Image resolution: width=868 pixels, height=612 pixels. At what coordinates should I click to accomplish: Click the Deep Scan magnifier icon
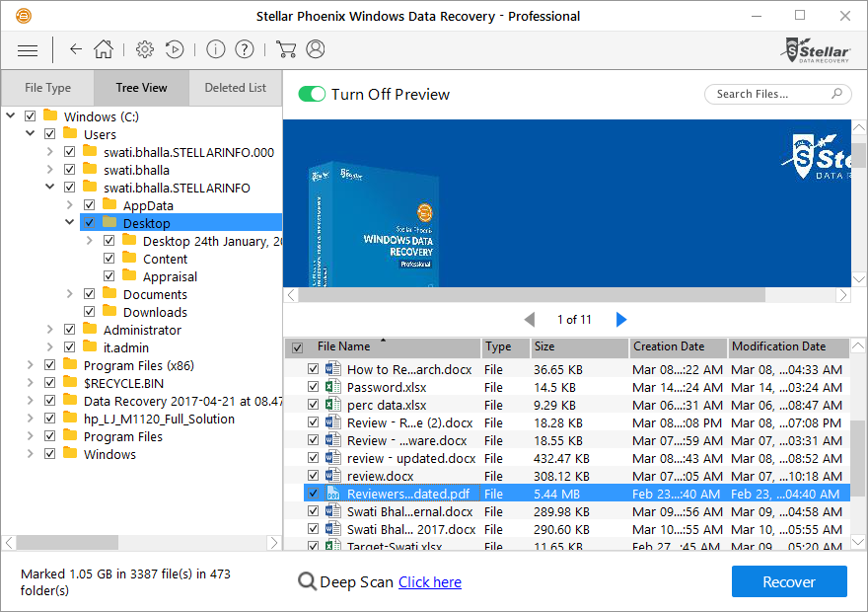(307, 581)
